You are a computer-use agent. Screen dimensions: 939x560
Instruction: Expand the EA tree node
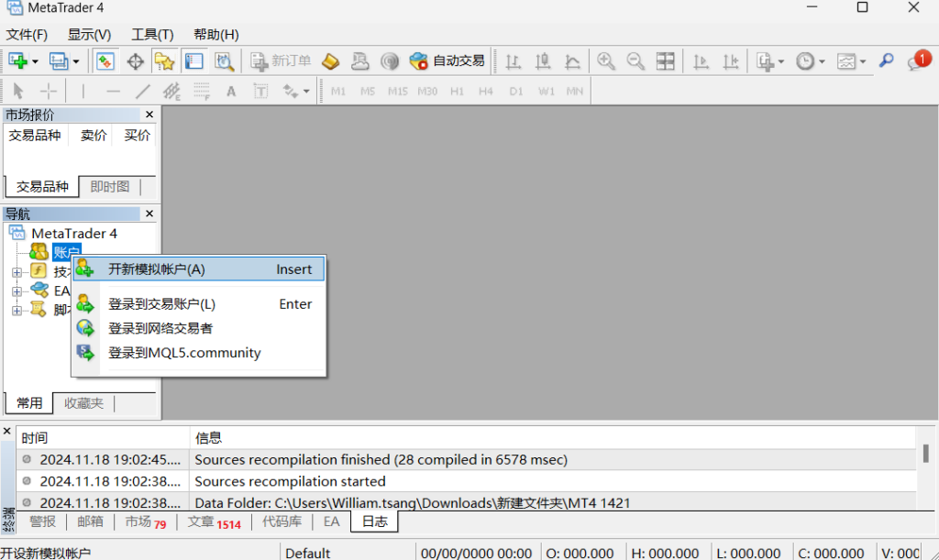(17, 291)
